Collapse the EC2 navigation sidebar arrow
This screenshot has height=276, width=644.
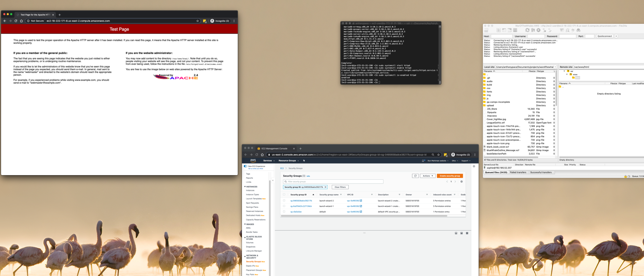[x=273, y=180]
